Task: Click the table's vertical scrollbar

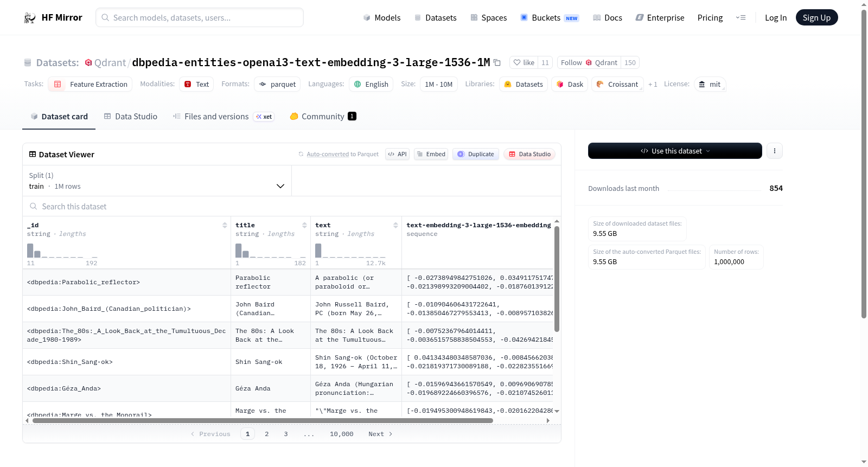Action: pos(557,279)
